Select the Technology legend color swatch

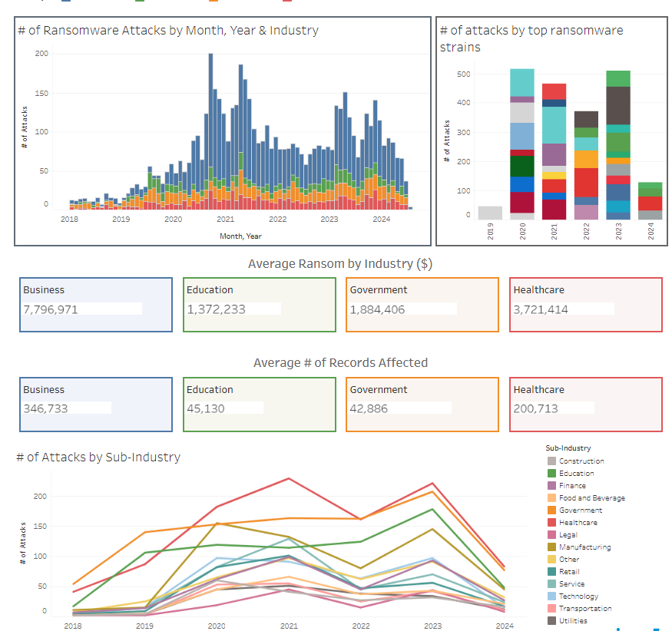click(x=551, y=596)
